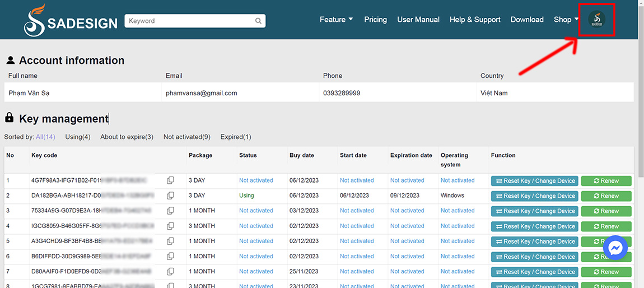Click the SaDesign logo in header
Viewport: 644px width, 288px height.
71,21
